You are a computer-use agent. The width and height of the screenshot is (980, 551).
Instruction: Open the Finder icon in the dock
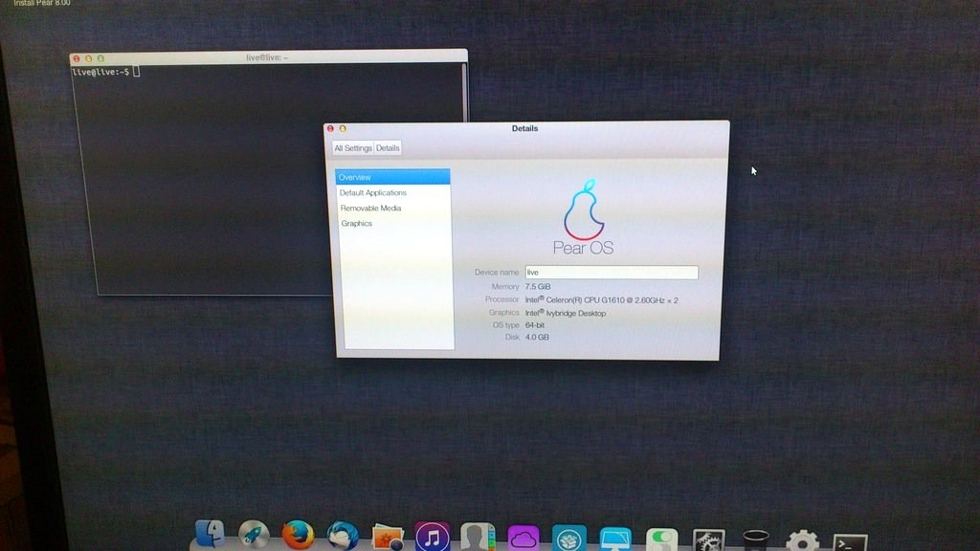tap(210, 534)
